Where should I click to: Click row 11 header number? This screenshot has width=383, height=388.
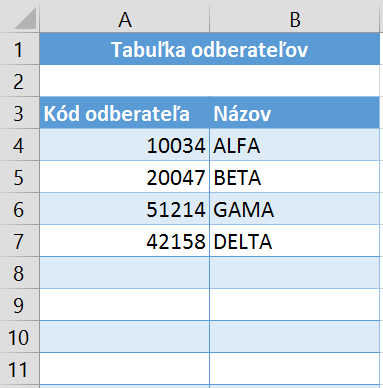tap(19, 369)
